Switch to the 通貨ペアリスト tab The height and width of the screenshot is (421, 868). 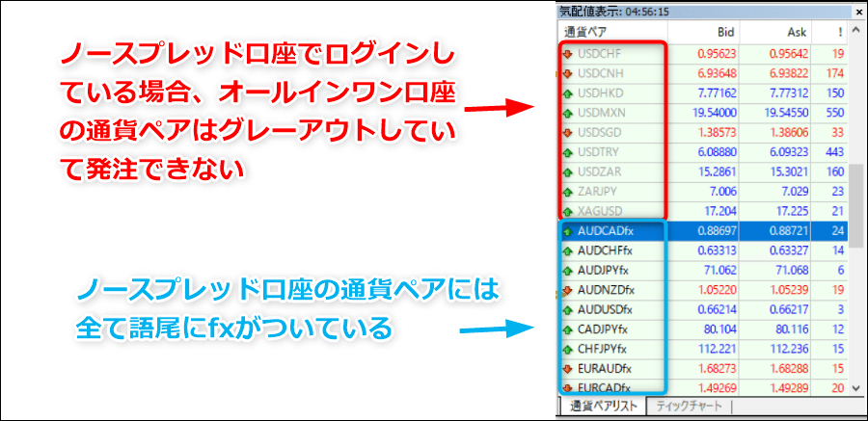[604, 407]
